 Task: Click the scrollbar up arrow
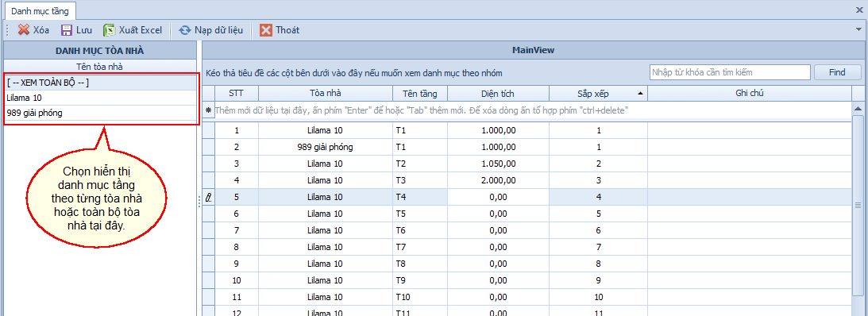pyautogui.click(x=858, y=109)
